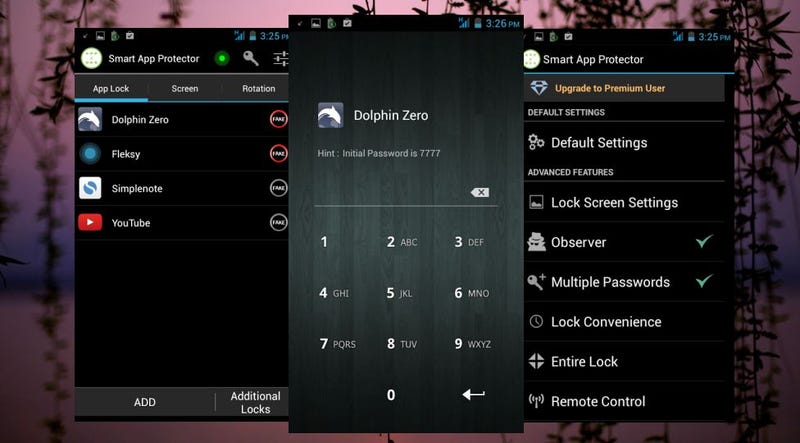Select the YouTube list row name
The height and width of the screenshot is (443, 800).
tap(131, 223)
